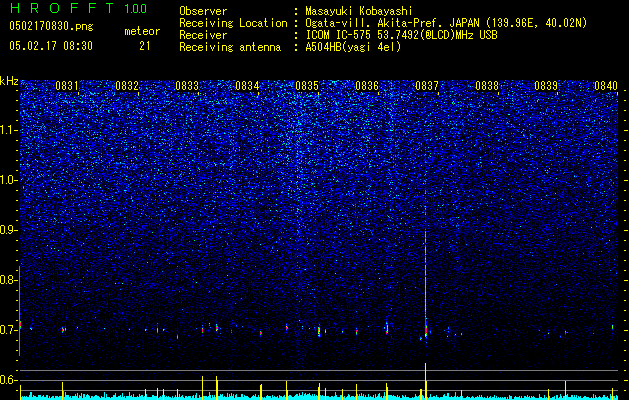Click the 0.6 kHz axis label
Screen dimensions: 629x400
point(7,380)
